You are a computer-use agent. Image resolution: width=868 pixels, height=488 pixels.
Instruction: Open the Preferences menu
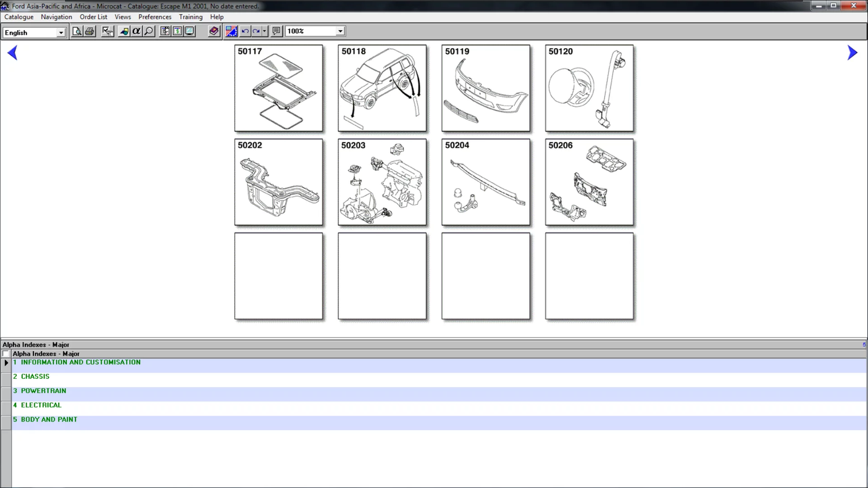(x=154, y=17)
